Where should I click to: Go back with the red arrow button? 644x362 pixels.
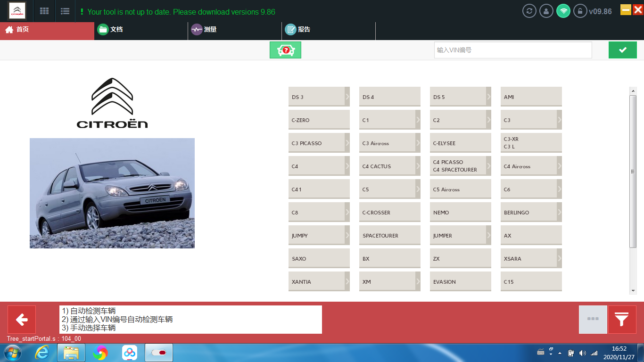point(22,320)
